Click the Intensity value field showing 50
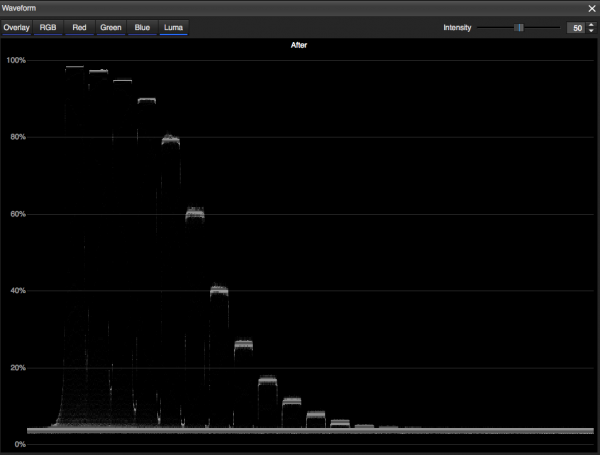 [x=576, y=28]
